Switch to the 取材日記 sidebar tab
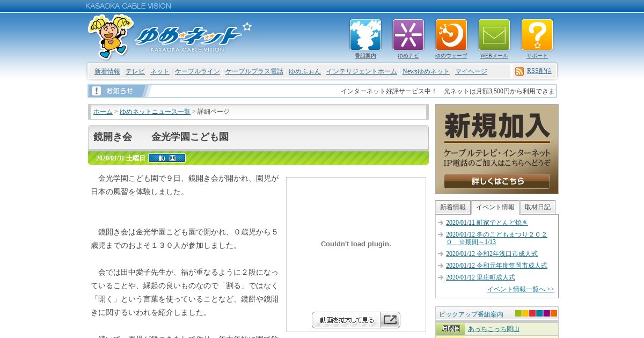This screenshot has width=644, height=338. (x=538, y=207)
